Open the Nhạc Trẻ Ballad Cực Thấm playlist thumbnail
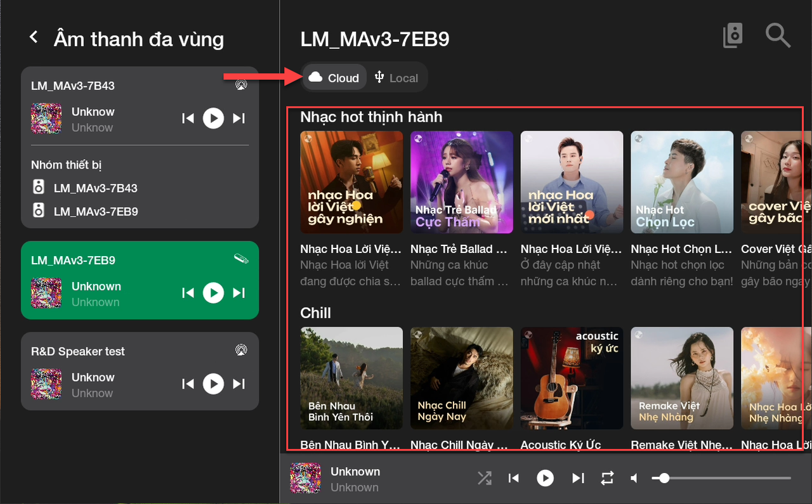 [x=461, y=182]
